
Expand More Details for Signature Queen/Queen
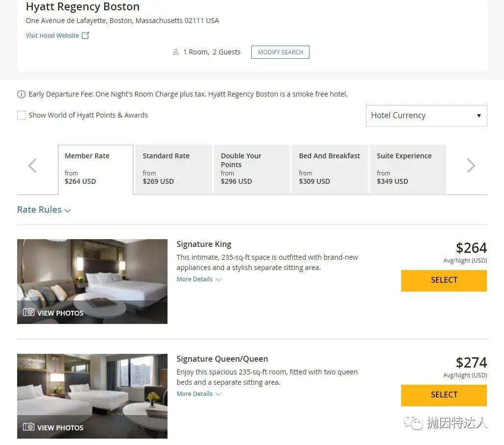[x=199, y=394]
